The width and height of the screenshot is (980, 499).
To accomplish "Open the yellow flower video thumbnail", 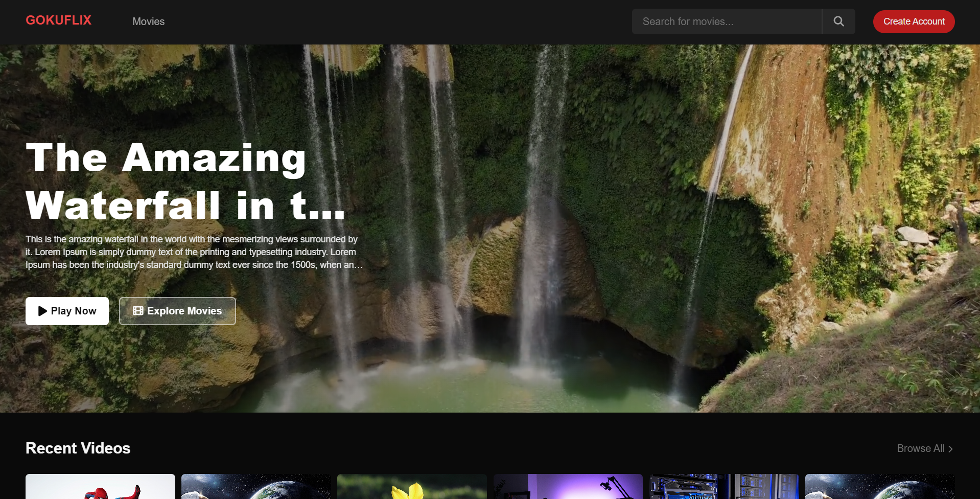I will click(412, 487).
